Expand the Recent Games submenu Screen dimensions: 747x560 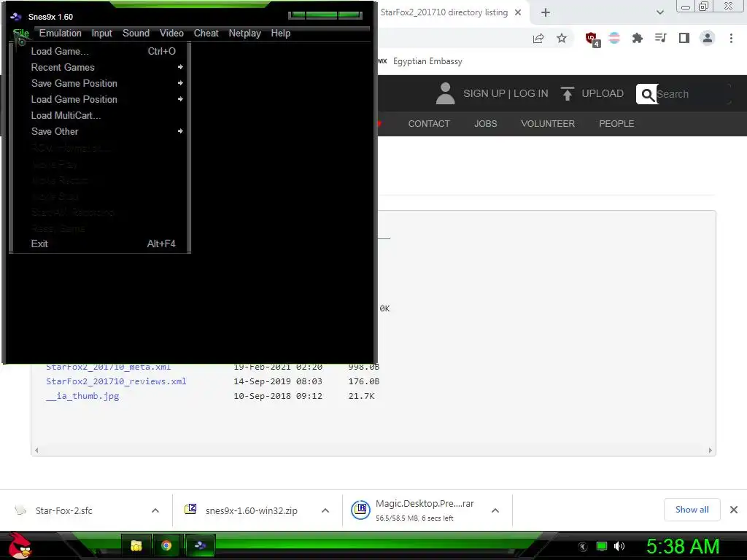pos(100,68)
